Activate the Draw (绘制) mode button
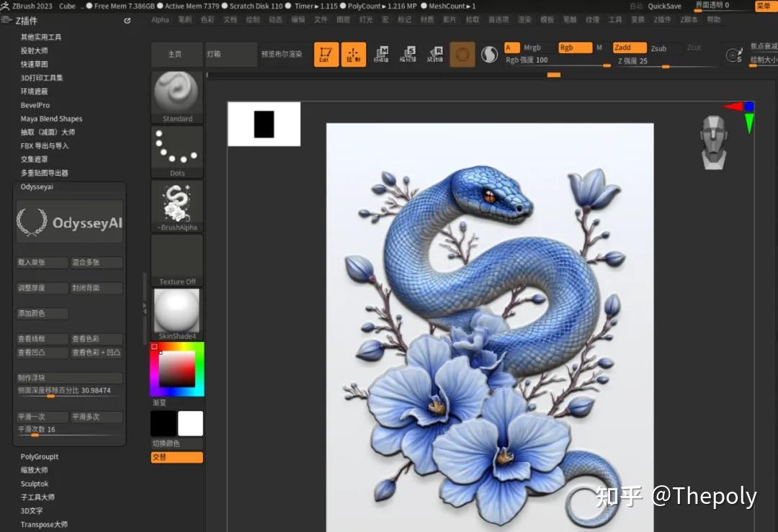Screen dimensions: 778x532 (353, 54)
